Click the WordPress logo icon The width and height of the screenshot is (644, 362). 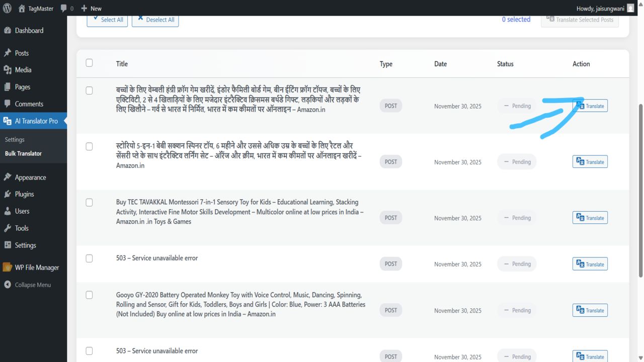click(x=7, y=8)
